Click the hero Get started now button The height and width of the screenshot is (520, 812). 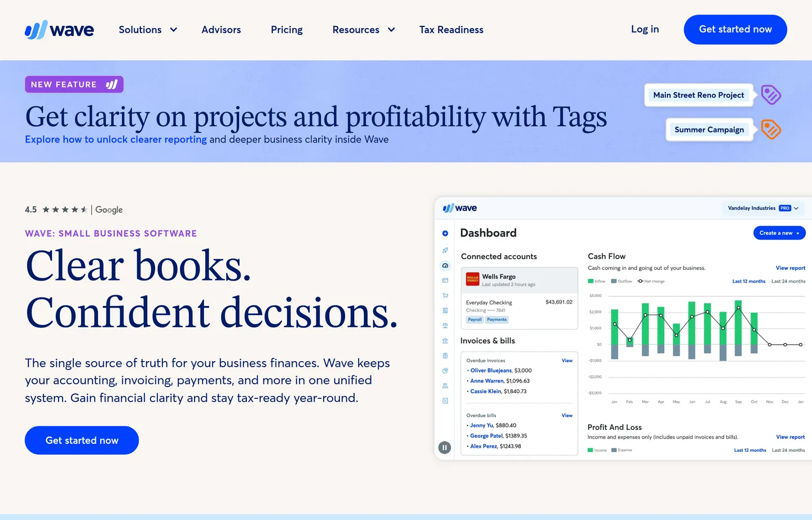[82, 440]
